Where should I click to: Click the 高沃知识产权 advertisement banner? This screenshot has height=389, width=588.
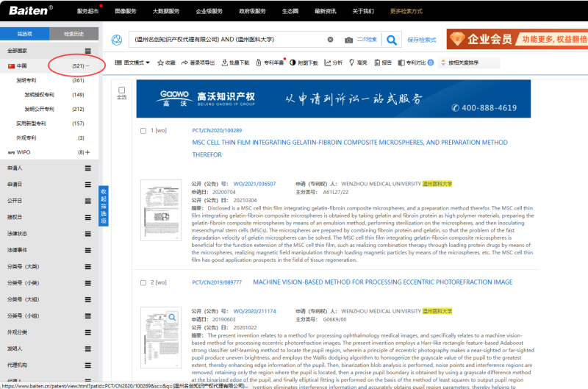[334, 99]
